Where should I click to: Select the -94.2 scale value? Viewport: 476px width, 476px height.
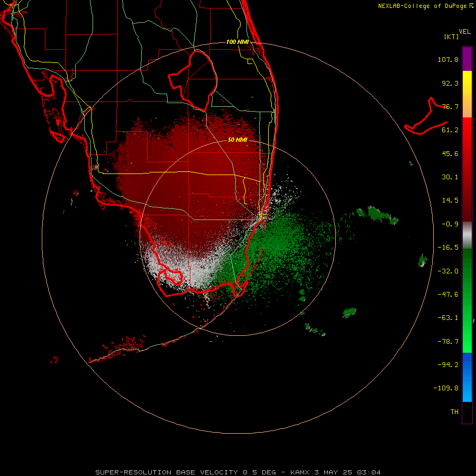[x=448, y=365]
